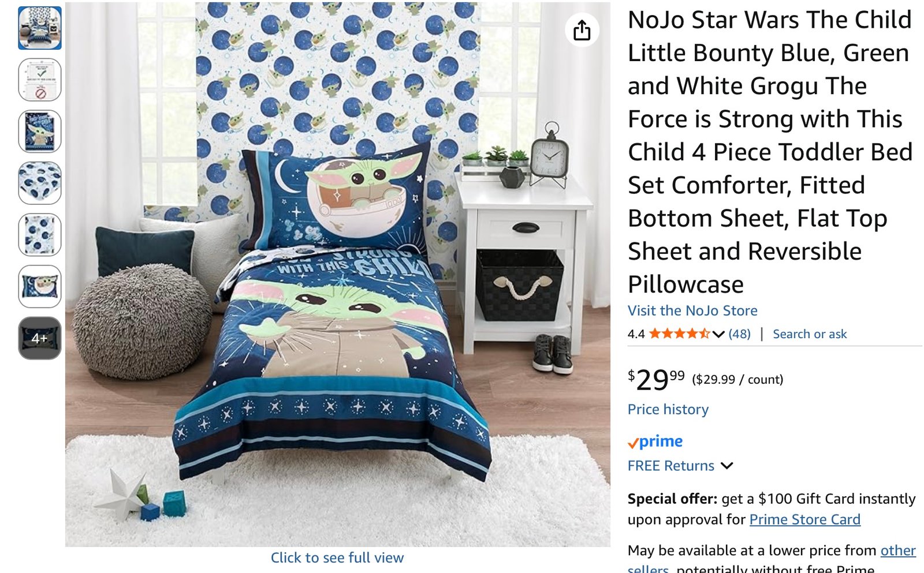924x573 pixels.
Task: Select the fifth thumbnail showing flat sheet pattern
Action: 40,235
